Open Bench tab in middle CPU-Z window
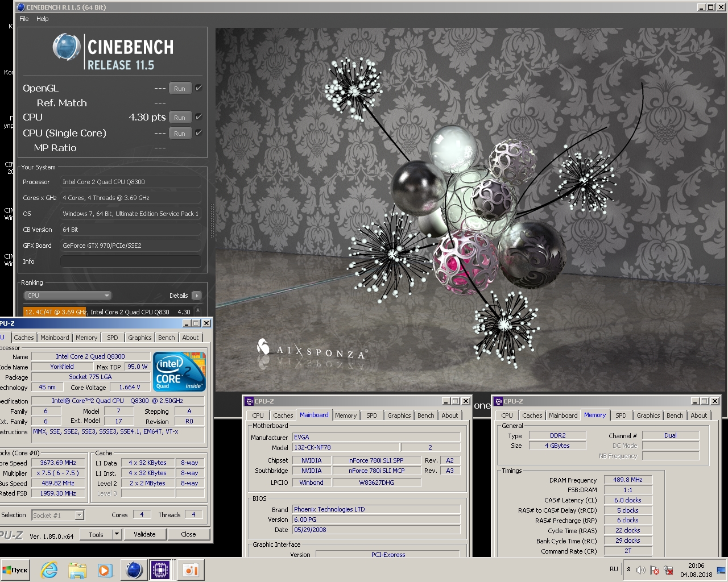728x582 pixels. click(x=426, y=415)
